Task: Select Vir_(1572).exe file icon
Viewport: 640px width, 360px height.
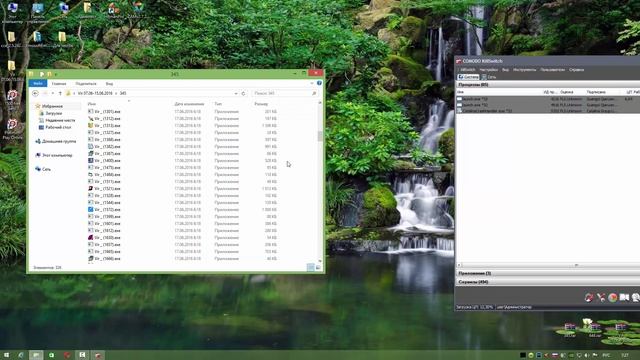Action: [91, 209]
